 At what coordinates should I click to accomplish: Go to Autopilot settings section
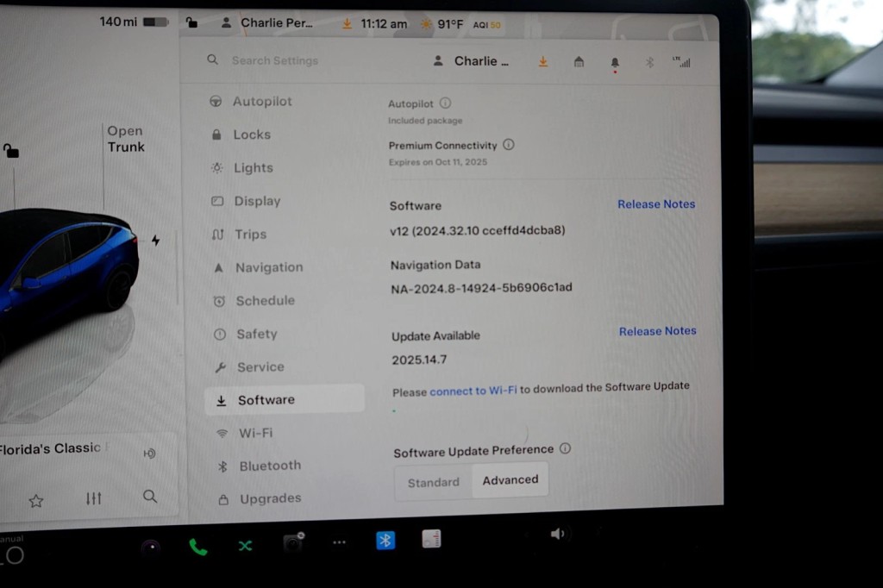(261, 102)
